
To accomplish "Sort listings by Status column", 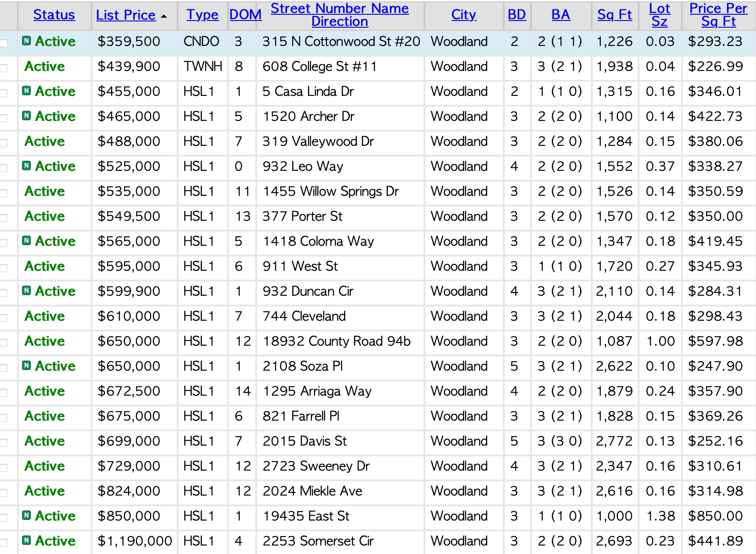I will click(x=54, y=15).
